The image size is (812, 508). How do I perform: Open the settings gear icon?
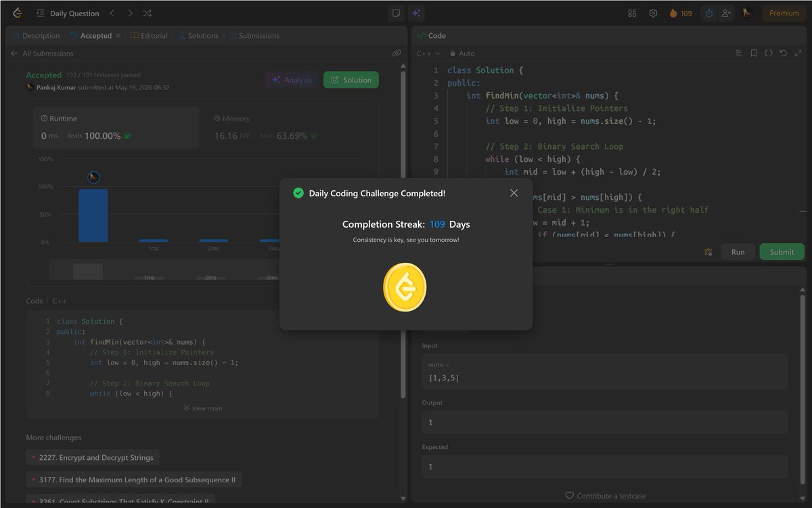(x=653, y=13)
